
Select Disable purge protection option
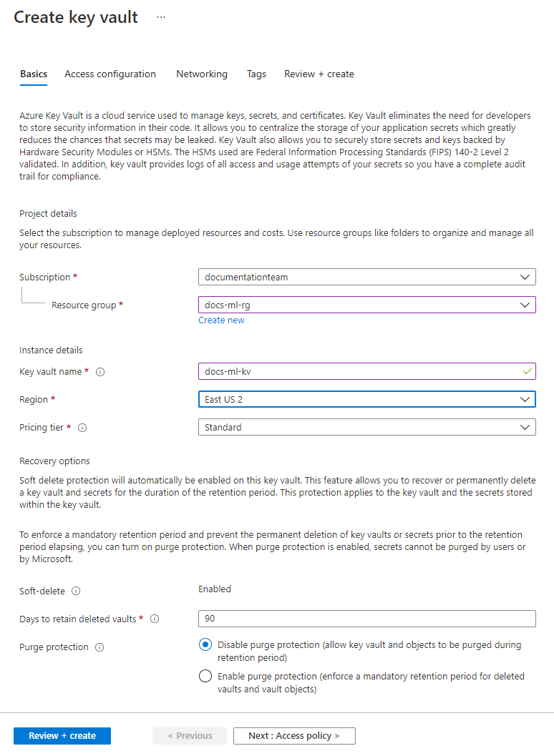pos(205,644)
